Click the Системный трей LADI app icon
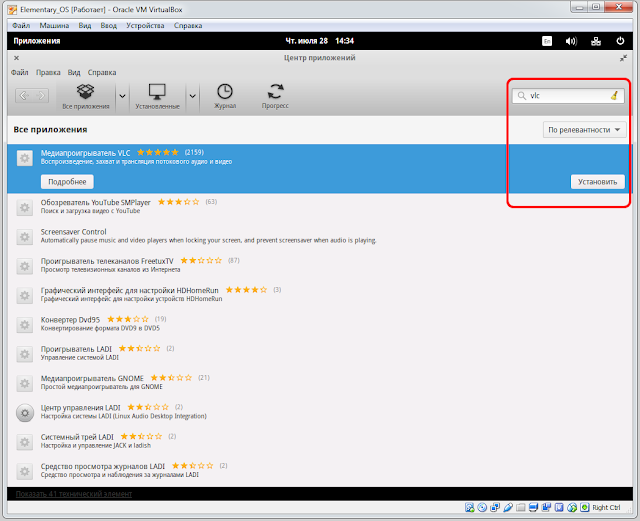The height and width of the screenshot is (521, 640). tap(24, 442)
